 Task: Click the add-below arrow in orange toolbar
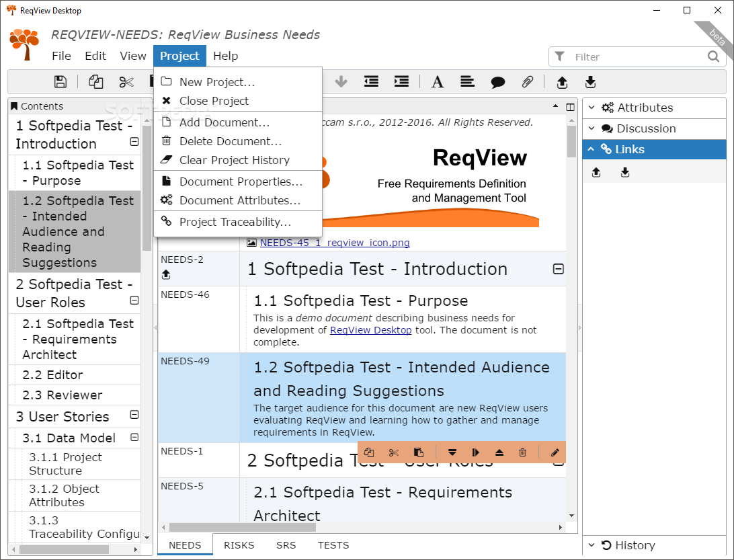click(452, 452)
